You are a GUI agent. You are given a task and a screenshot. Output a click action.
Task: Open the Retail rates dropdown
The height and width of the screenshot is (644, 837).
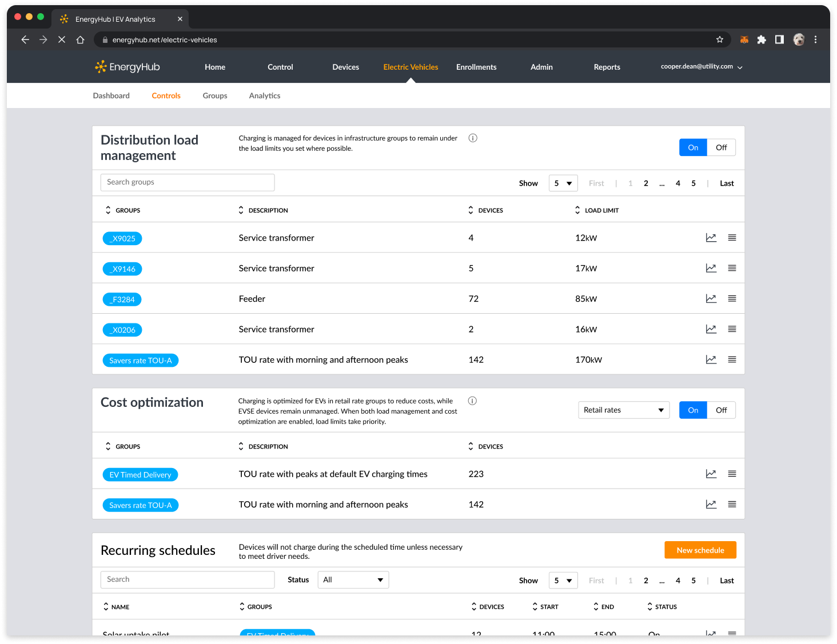click(623, 410)
